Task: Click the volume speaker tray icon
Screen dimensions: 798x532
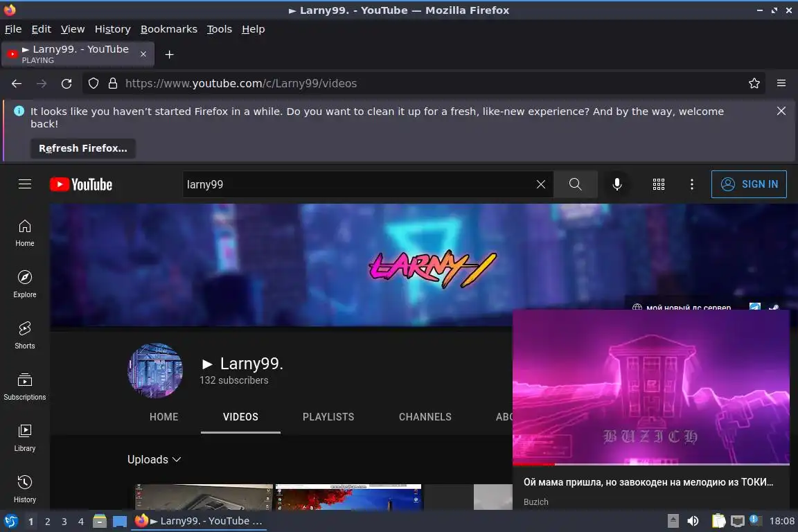Action: click(x=693, y=521)
